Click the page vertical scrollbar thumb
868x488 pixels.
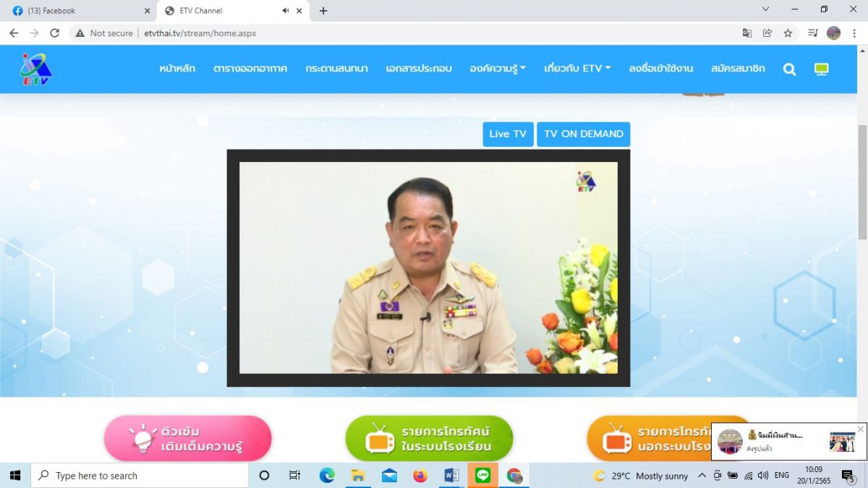[x=861, y=181]
